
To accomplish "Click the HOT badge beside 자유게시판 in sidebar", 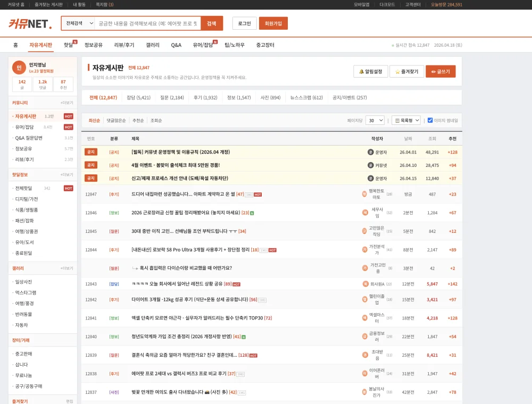I will point(68,116).
